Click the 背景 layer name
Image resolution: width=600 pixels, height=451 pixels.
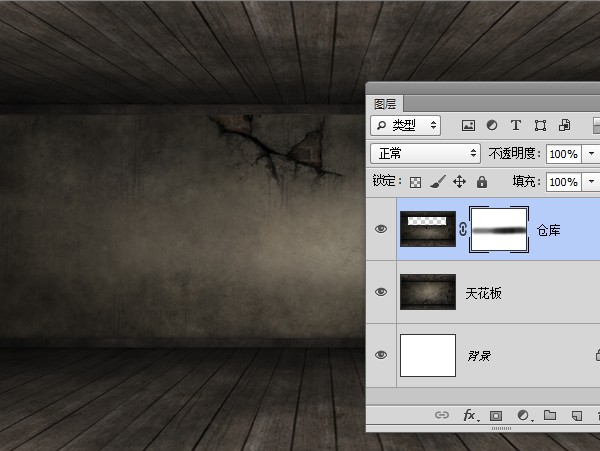pyautogui.click(x=479, y=356)
